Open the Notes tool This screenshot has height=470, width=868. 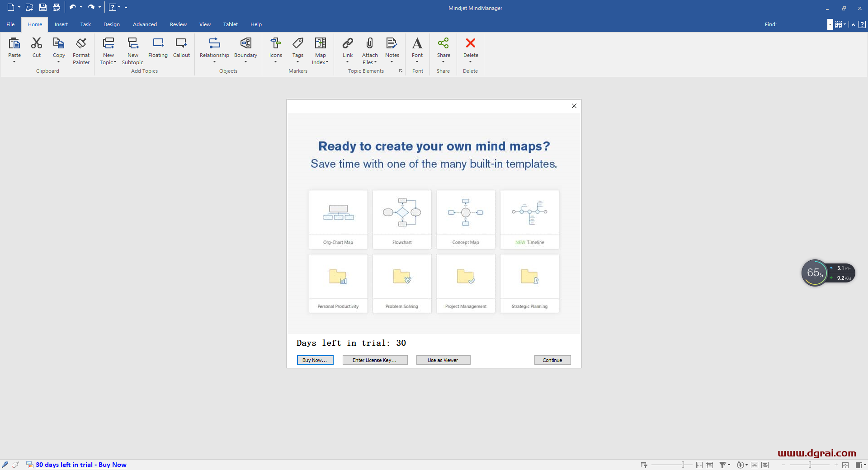(392, 43)
